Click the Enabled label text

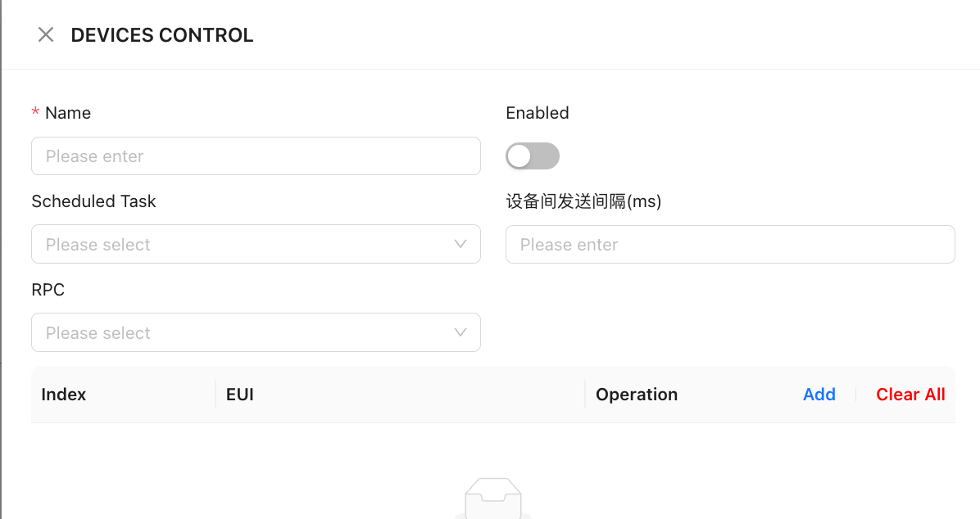point(538,113)
